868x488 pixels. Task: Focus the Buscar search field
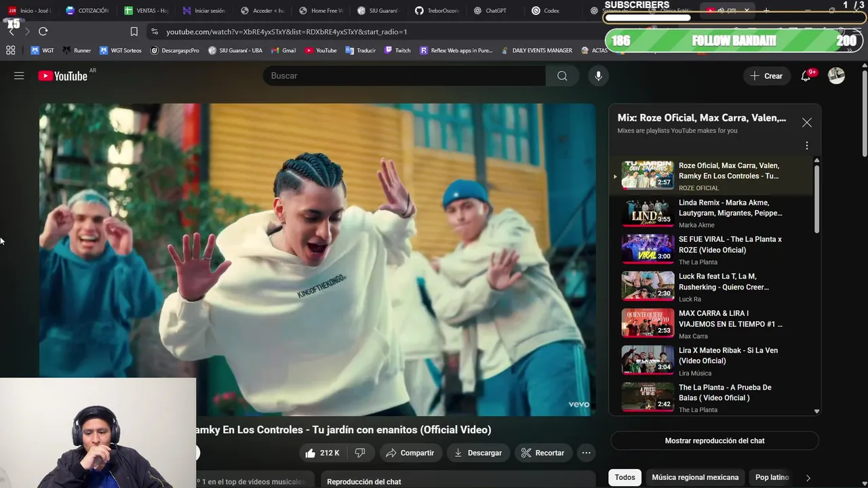(x=404, y=76)
